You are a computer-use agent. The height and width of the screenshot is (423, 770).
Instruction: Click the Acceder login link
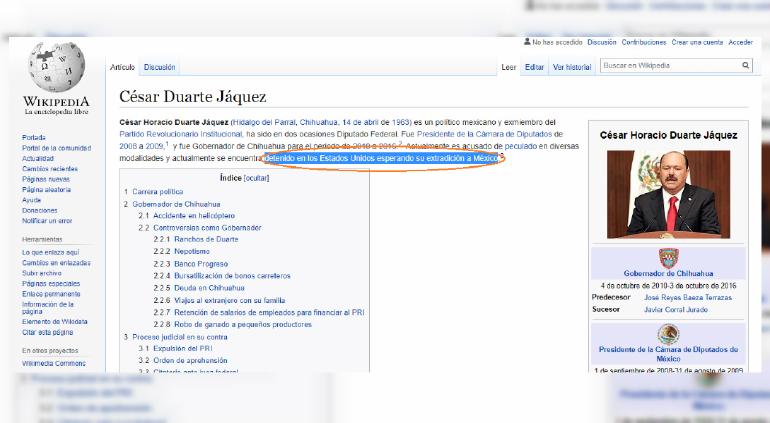[741, 42]
